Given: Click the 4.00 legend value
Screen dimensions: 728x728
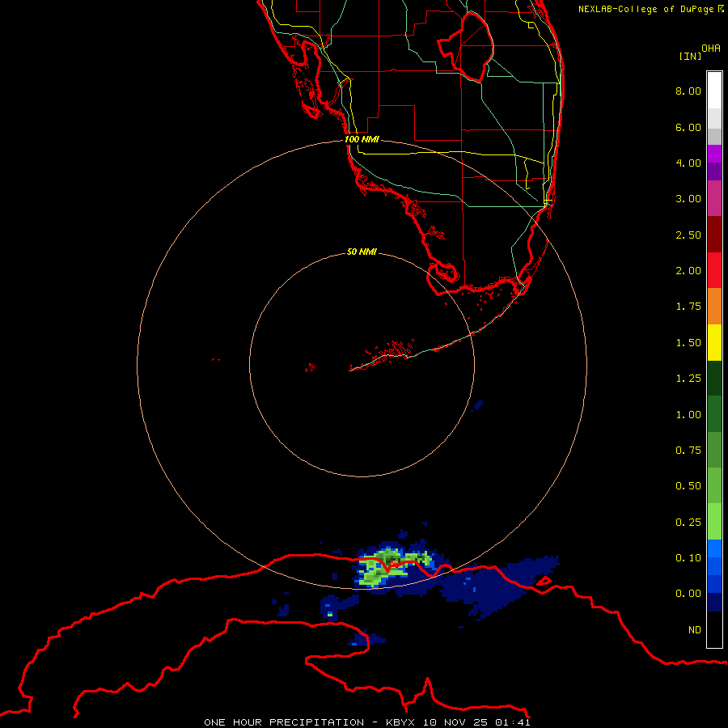Looking at the screenshot, I should pyautogui.click(x=688, y=163).
